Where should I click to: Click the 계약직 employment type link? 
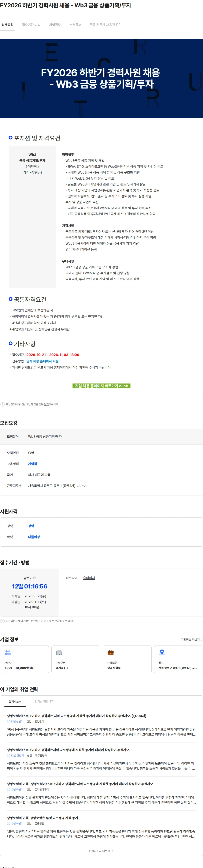tap(32, 464)
